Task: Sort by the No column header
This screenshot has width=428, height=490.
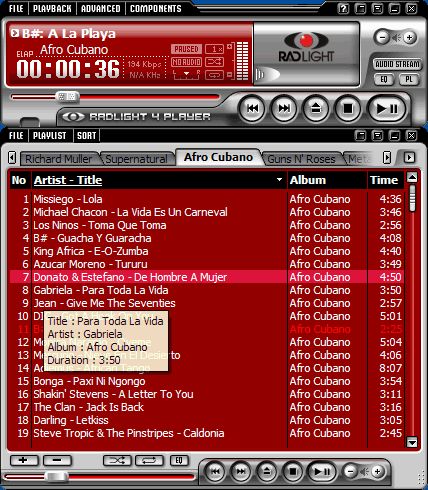Action: 19,180
